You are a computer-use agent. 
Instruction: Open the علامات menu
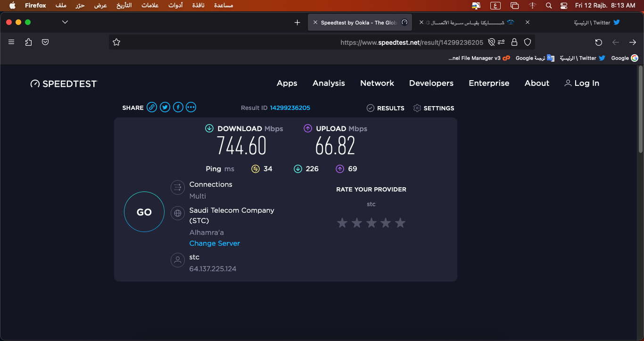click(x=150, y=6)
